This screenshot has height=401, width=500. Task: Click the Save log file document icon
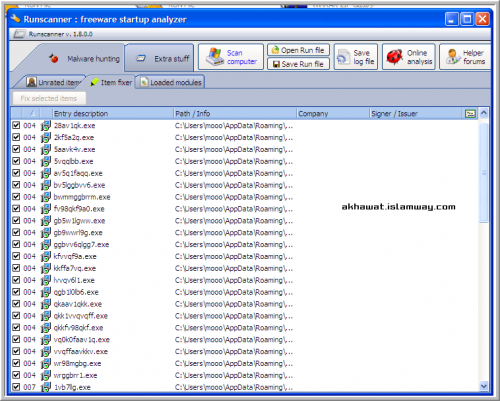click(x=342, y=57)
